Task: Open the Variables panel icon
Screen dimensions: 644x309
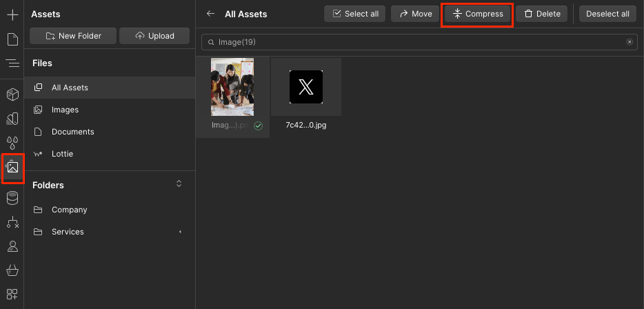Action: 12,119
